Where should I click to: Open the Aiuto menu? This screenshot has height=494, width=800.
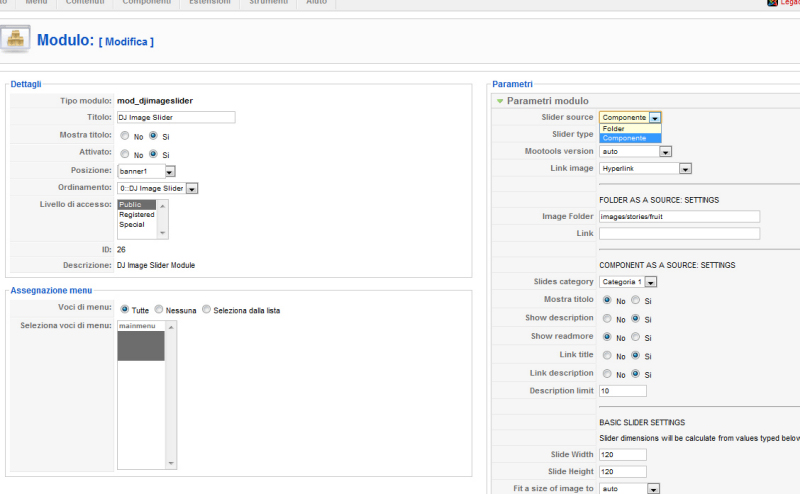click(x=316, y=3)
